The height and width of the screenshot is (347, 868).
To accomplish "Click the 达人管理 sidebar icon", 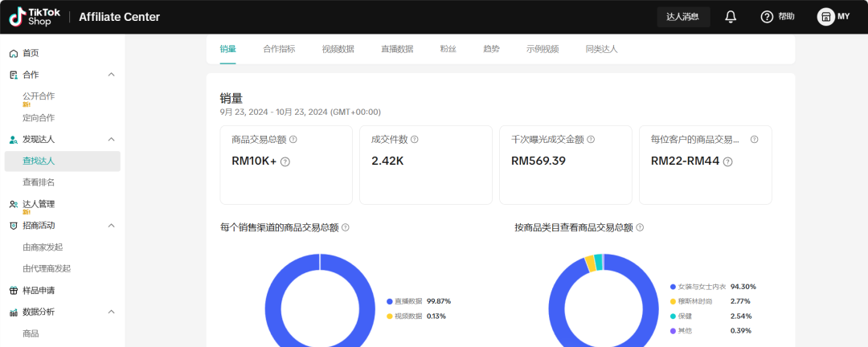I will coord(14,204).
